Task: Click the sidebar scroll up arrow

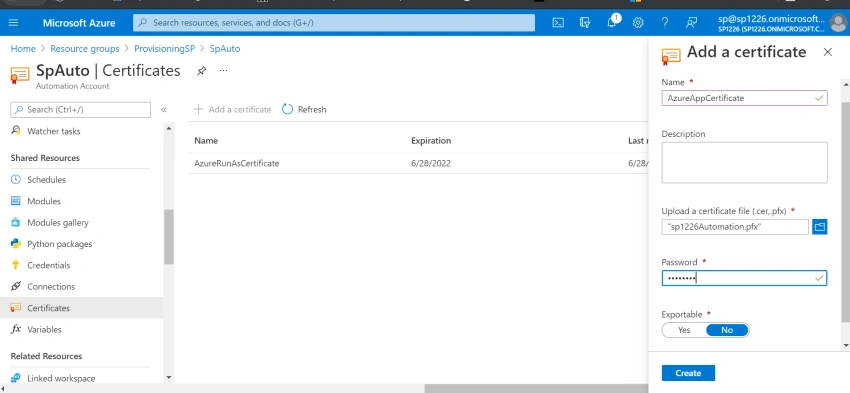Action: click(x=169, y=129)
